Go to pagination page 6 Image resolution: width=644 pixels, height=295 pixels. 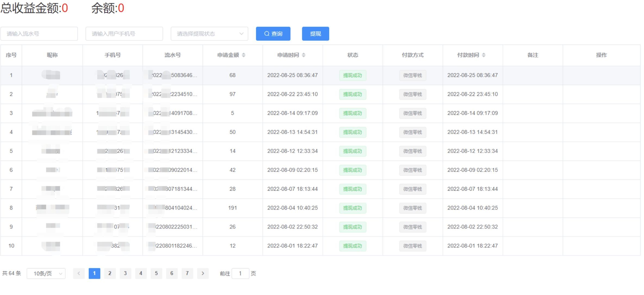[172, 273]
